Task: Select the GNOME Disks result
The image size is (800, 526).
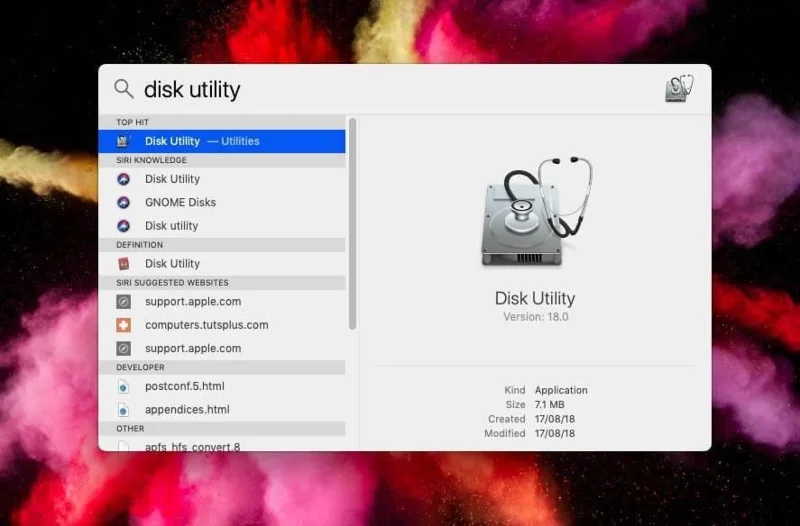Action: [222, 203]
